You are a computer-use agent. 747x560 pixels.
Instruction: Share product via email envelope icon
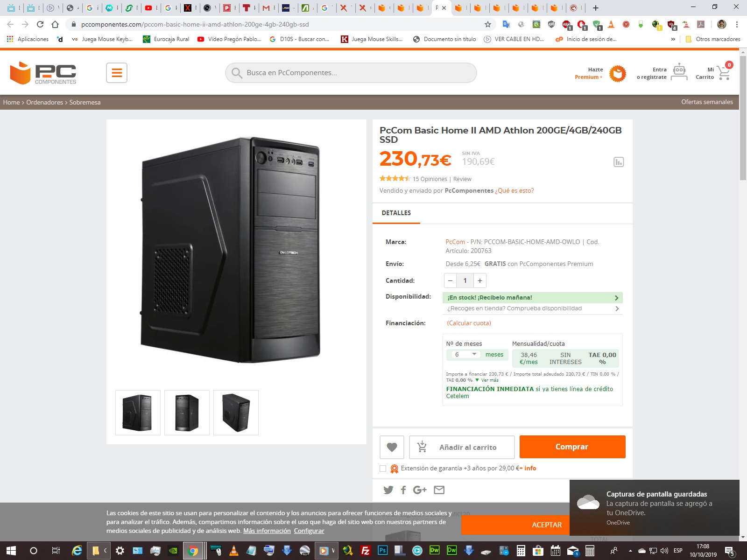pos(439,490)
